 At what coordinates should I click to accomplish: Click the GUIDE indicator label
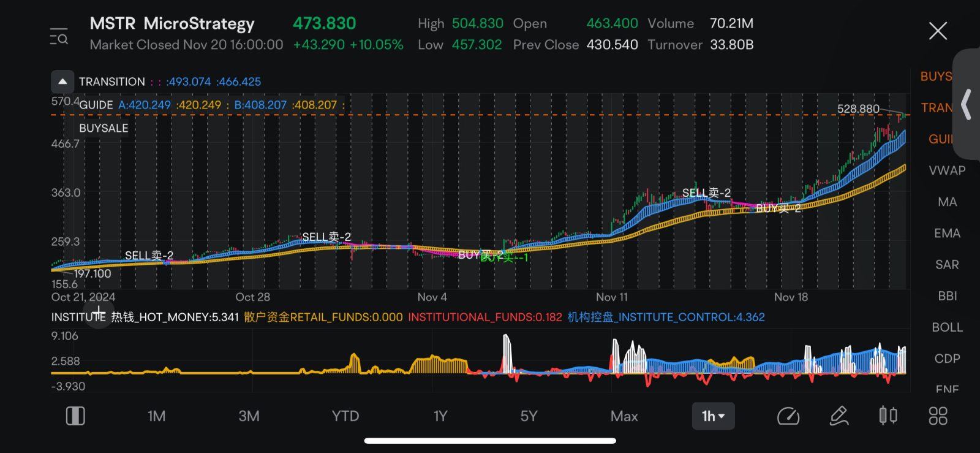(x=96, y=105)
